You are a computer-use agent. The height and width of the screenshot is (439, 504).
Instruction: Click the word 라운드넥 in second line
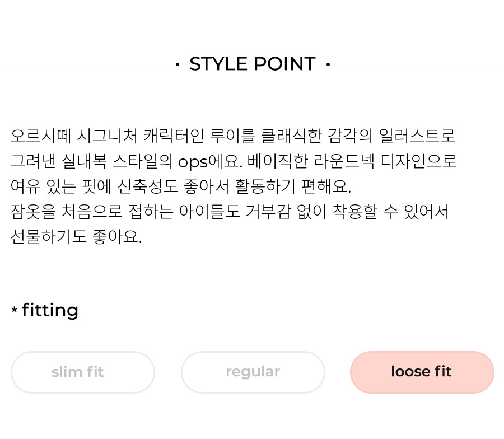pyautogui.click(x=344, y=161)
